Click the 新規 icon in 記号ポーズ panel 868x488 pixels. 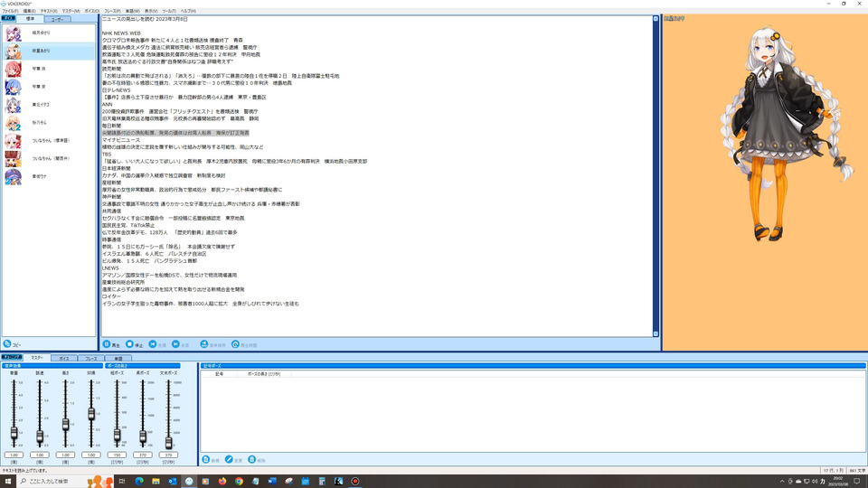click(206, 459)
